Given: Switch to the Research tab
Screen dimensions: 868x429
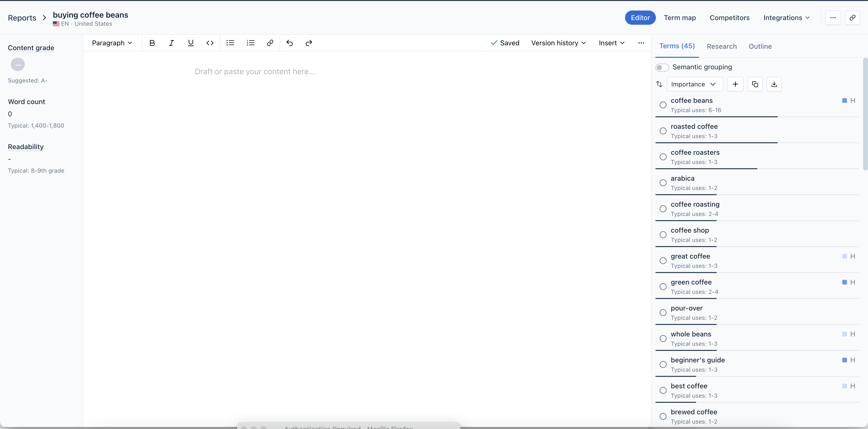Looking at the screenshot, I should click(722, 46).
